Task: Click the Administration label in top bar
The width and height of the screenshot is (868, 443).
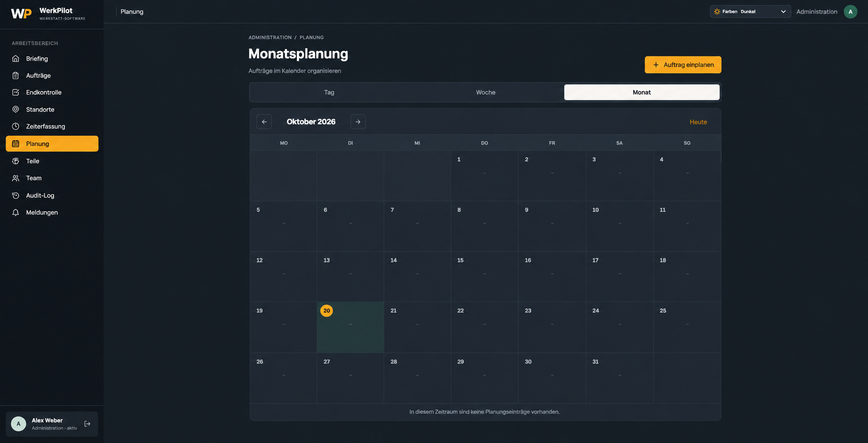Action: [x=817, y=11]
